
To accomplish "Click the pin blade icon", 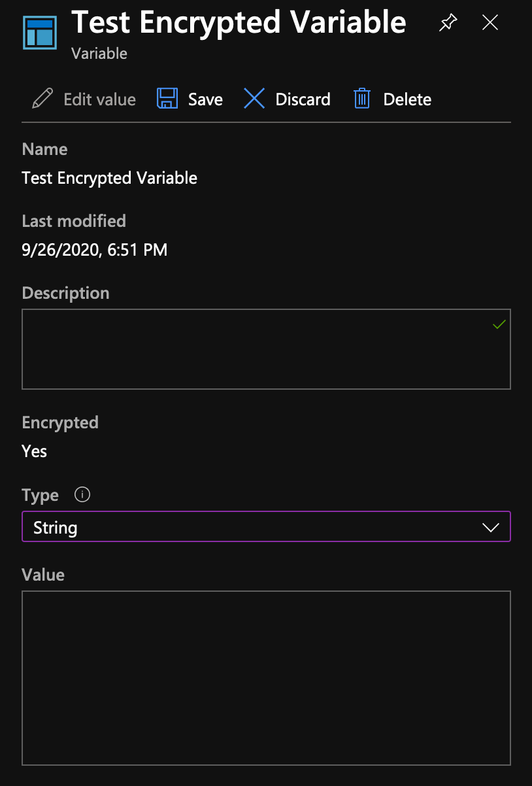I will tap(448, 24).
